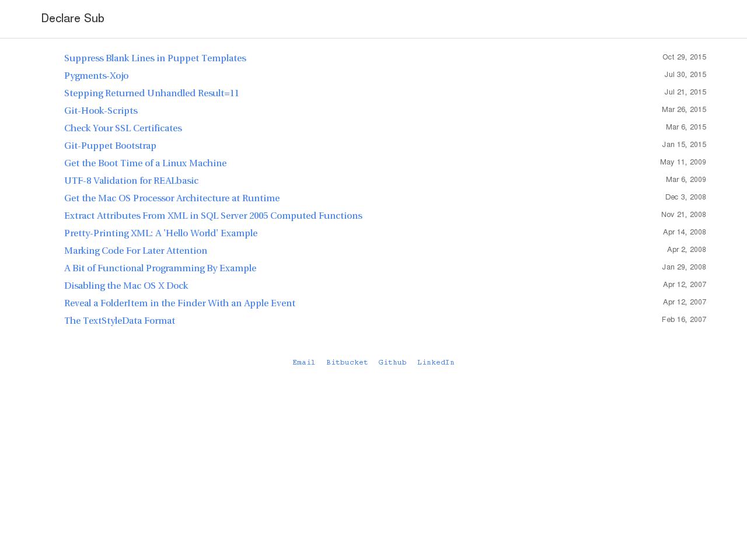Open UTF-8 Validation for REALbasic post
Viewport: 747px width, 560px height.
pyautogui.click(x=131, y=181)
